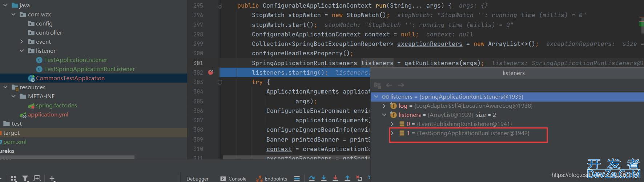
Task: Expand element 1 TestSpringApplicationRunListener
Action: click(392, 133)
